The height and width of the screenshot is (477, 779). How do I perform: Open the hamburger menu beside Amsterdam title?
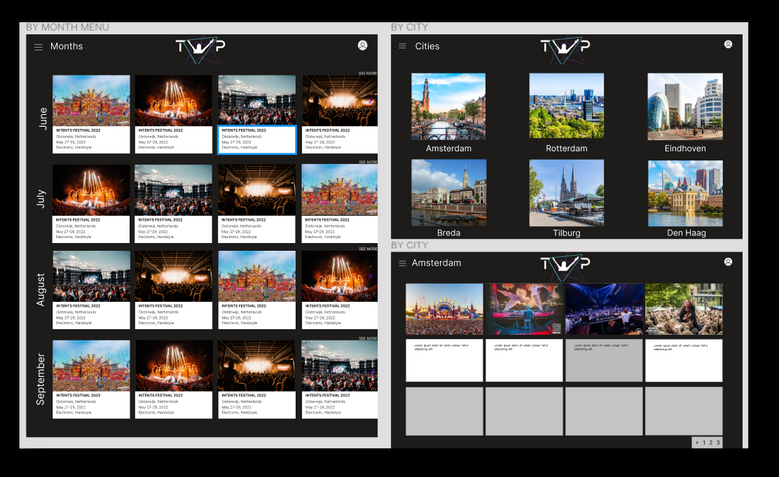tap(402, 263)
